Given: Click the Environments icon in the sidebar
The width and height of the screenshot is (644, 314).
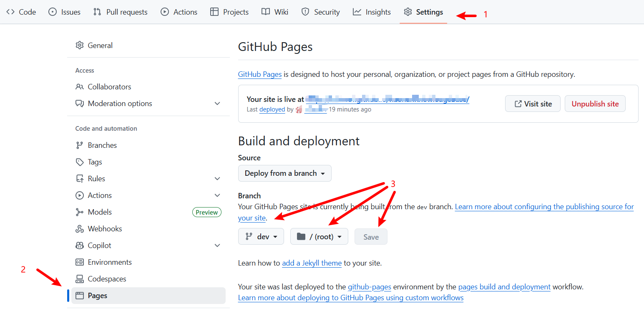Looking at the screenshot, I should [x=80, y=262].
